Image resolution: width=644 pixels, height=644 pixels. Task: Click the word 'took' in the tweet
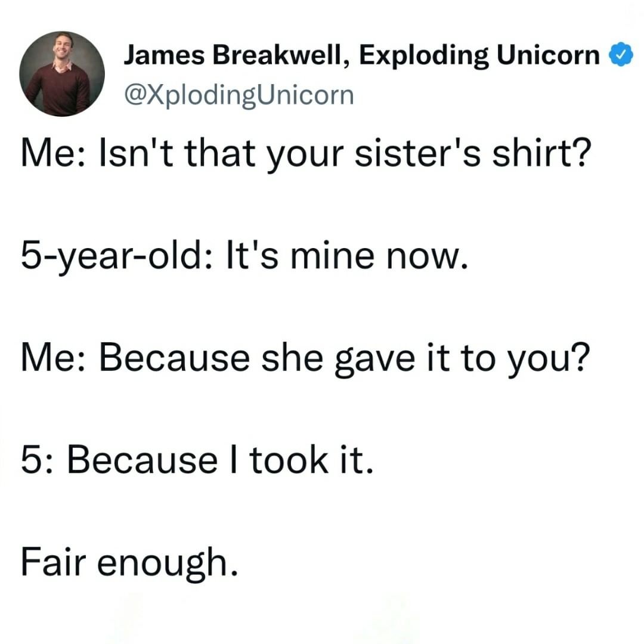pyautogui.click(x=289, y=460)
